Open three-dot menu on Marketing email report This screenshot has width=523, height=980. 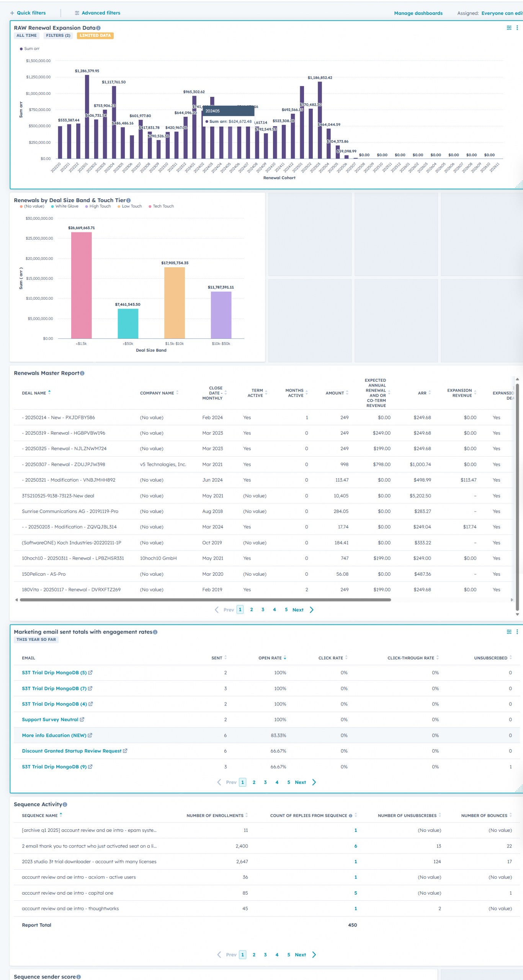pyautogui.click(x=517, y=632)
